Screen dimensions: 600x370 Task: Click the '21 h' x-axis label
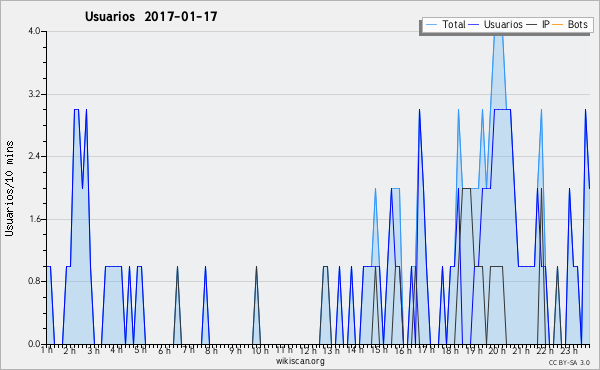(522, 350)
